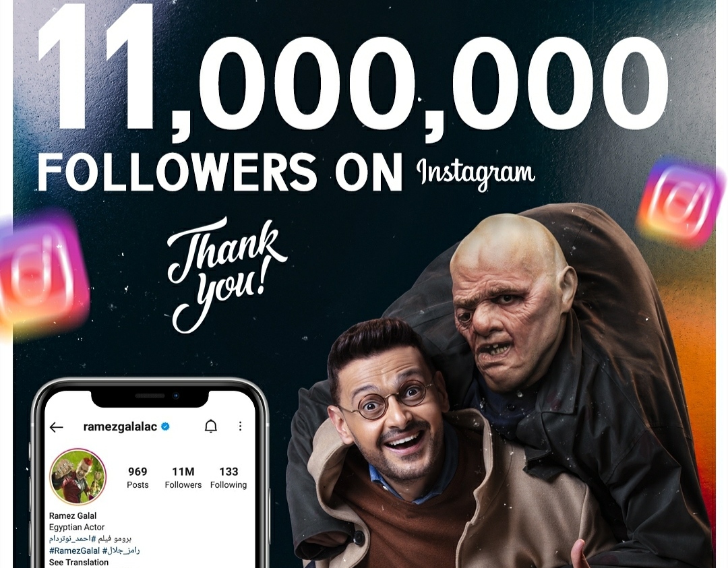Tap the back arrow in profile header
728x568 pixels.
[x=56, y=427]
